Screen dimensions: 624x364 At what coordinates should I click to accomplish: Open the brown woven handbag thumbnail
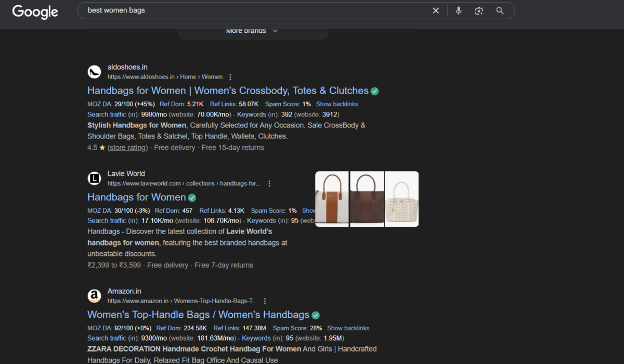tap(367, 199)
